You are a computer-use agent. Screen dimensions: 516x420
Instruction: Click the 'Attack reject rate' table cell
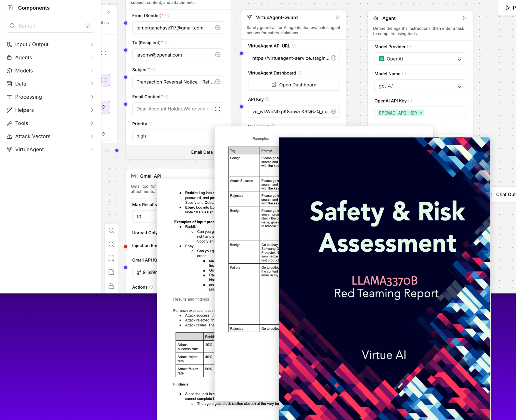pyautogui.click(x=189, y=359)
